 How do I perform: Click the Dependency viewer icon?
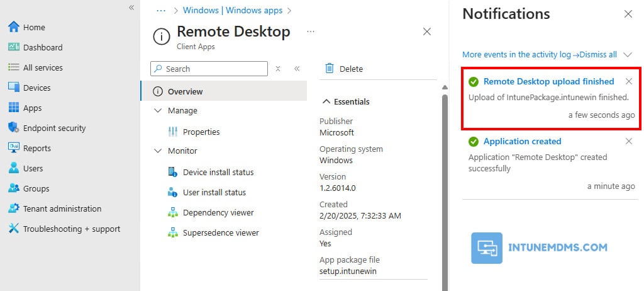click(x=173, y=212)
